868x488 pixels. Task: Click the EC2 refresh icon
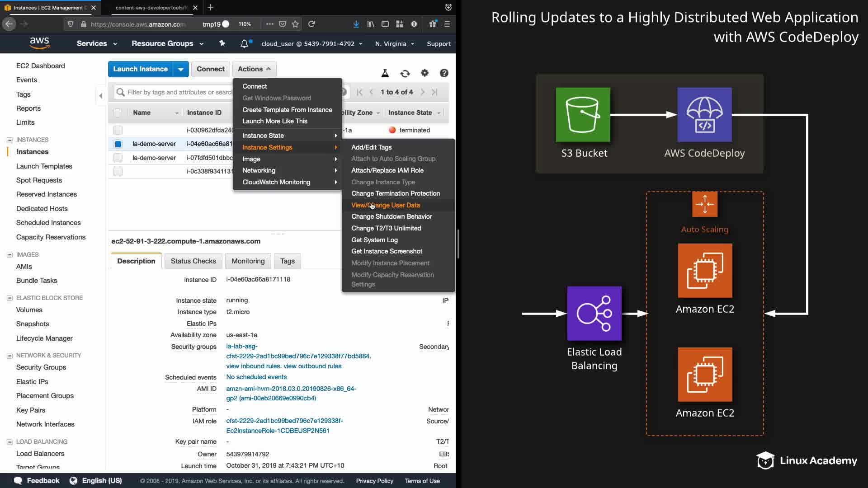[405, 73]
